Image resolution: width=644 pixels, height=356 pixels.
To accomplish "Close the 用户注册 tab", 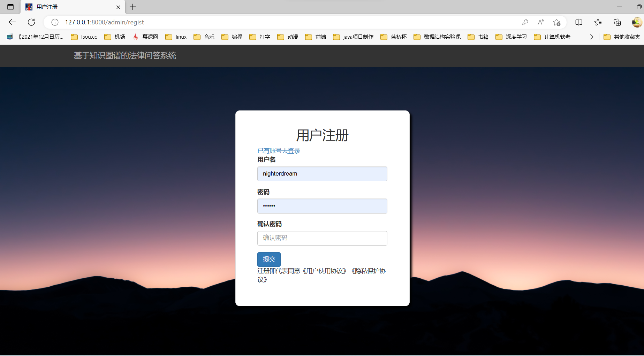I will pyautogui.click(x=118, y=7).
